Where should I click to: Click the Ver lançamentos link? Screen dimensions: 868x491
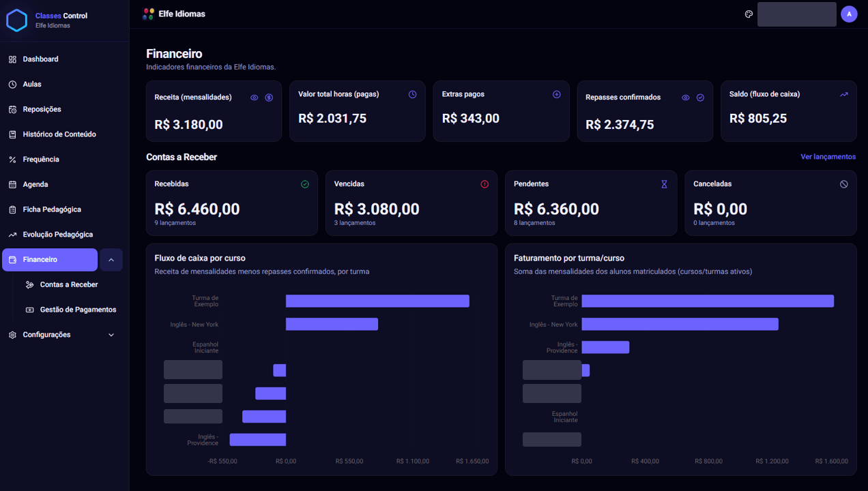(828, 157)
